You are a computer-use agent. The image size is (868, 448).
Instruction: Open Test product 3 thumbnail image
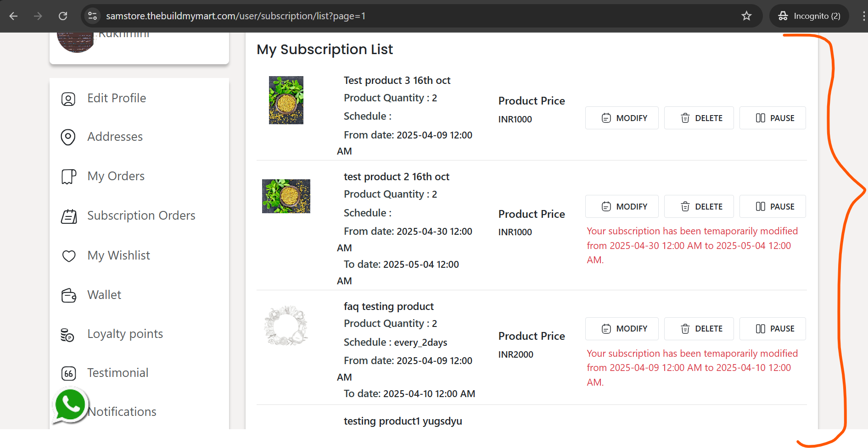pos(286,100)
